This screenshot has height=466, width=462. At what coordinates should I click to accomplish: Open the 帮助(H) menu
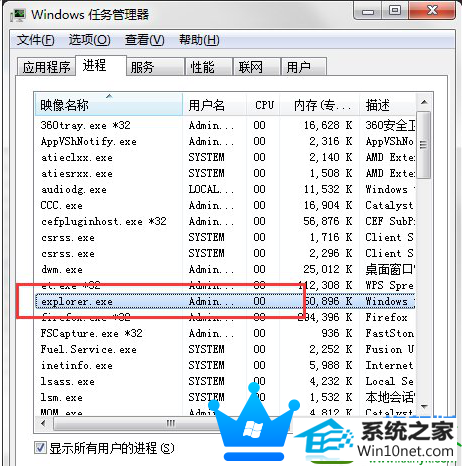coord(199,40)
